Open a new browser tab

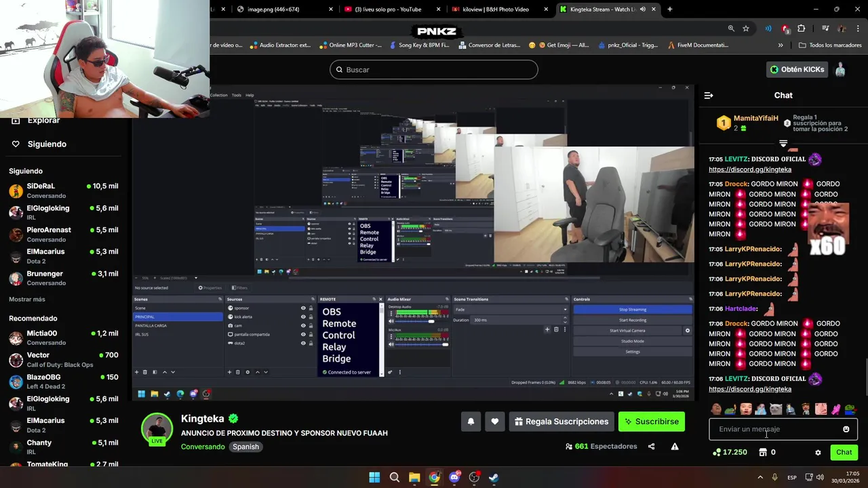pyautogui.click(x=670, y=9)
